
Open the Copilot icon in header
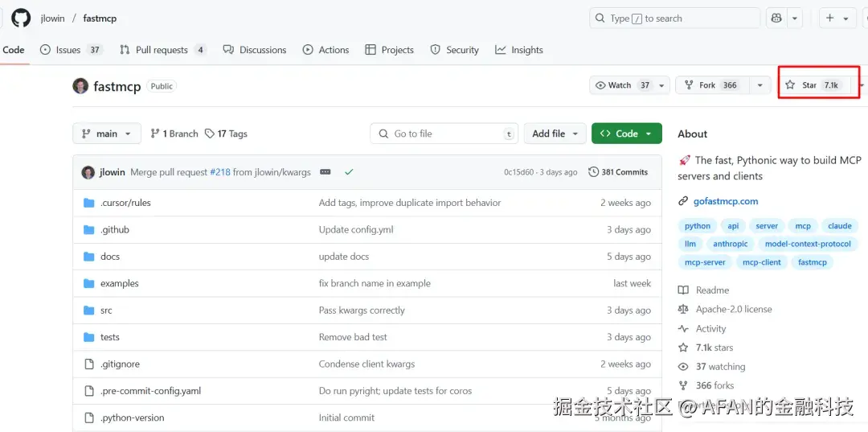coord(776,19)
